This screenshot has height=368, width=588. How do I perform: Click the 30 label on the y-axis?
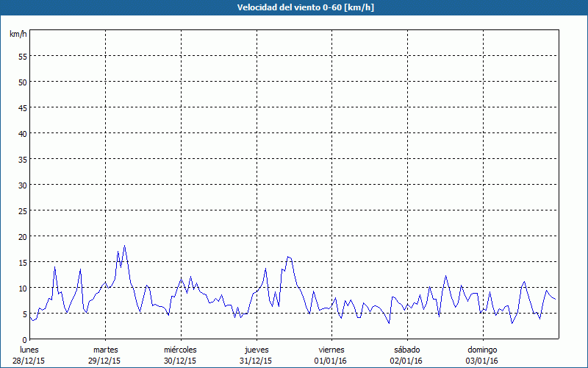[22, 185]
